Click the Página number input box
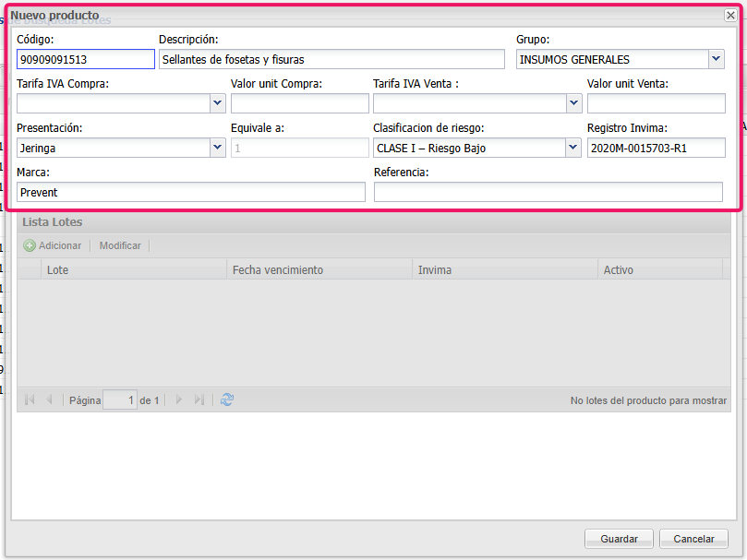 point(120,400)
